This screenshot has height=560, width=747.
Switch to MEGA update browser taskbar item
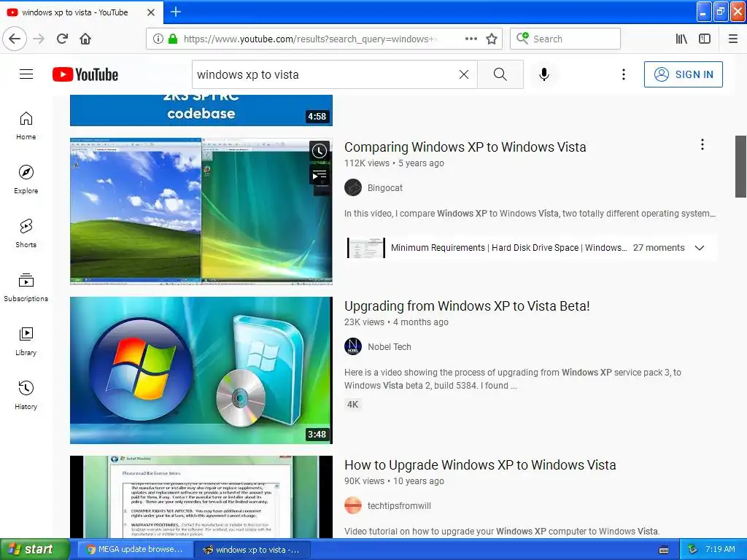135,550
